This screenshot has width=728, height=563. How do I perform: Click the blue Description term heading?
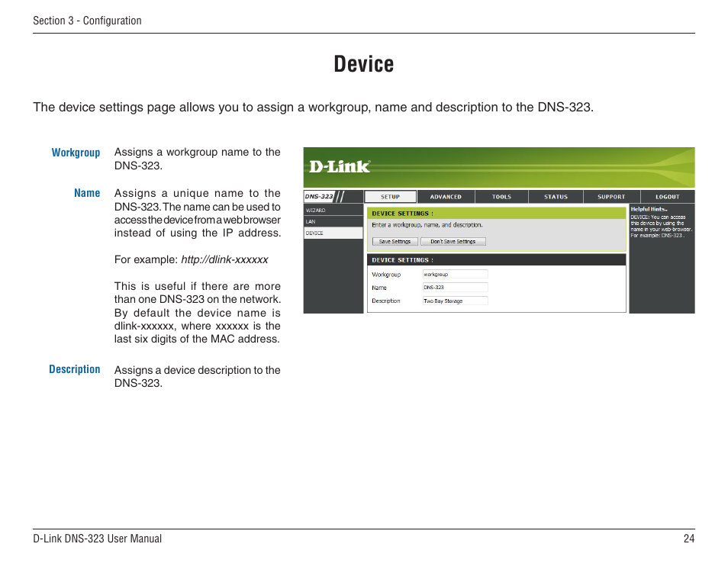(x=74, y=369)
